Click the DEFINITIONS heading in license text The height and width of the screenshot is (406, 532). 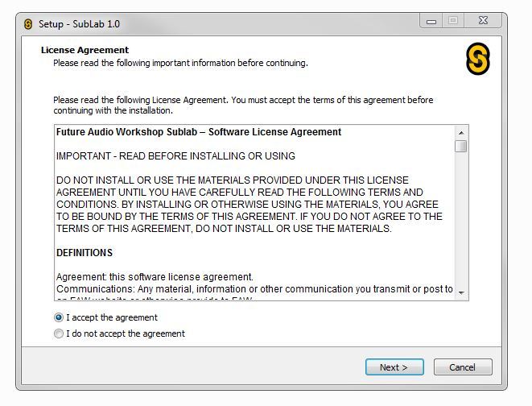[85, 253]
